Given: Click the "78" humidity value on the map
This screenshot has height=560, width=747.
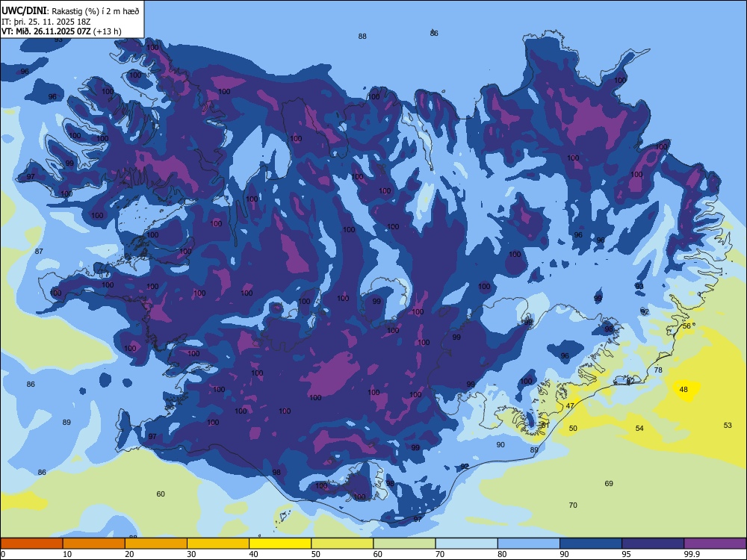Looking at the screenshot, I should point(658,370).
